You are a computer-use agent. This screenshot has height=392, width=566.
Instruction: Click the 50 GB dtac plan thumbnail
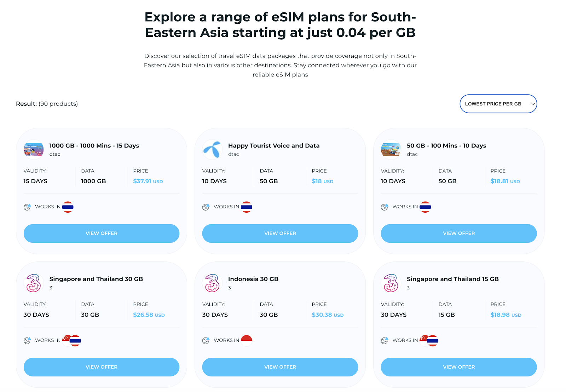pyautogui.click(x=391, y=149)
